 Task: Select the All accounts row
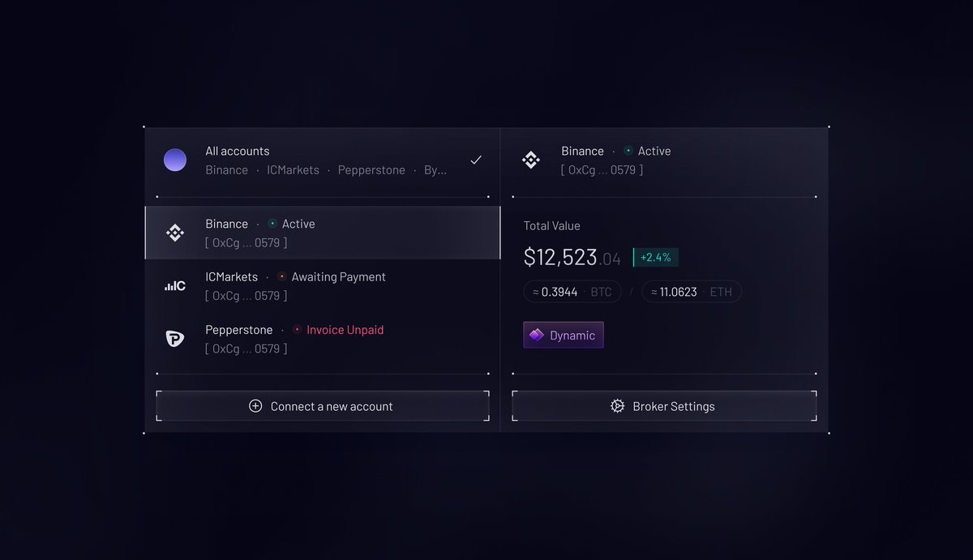click(324, 160)
